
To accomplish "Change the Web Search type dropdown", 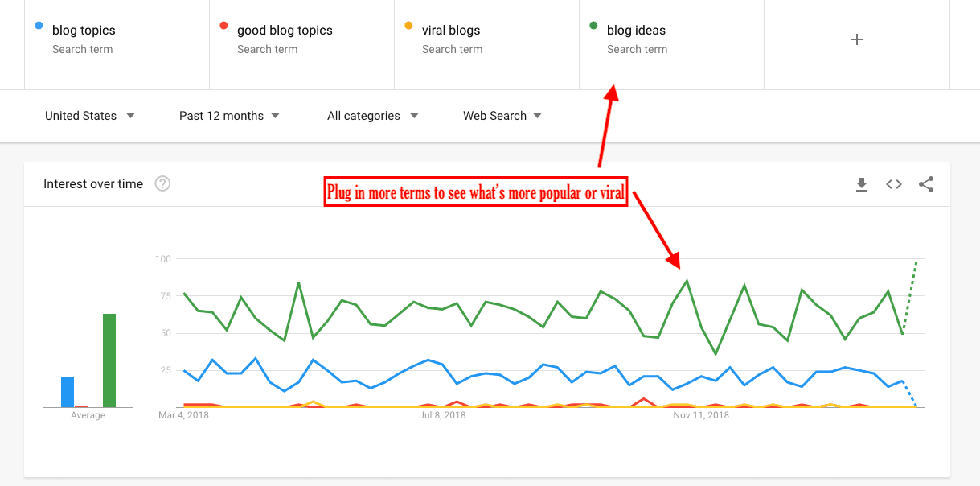I will point(502,116).
